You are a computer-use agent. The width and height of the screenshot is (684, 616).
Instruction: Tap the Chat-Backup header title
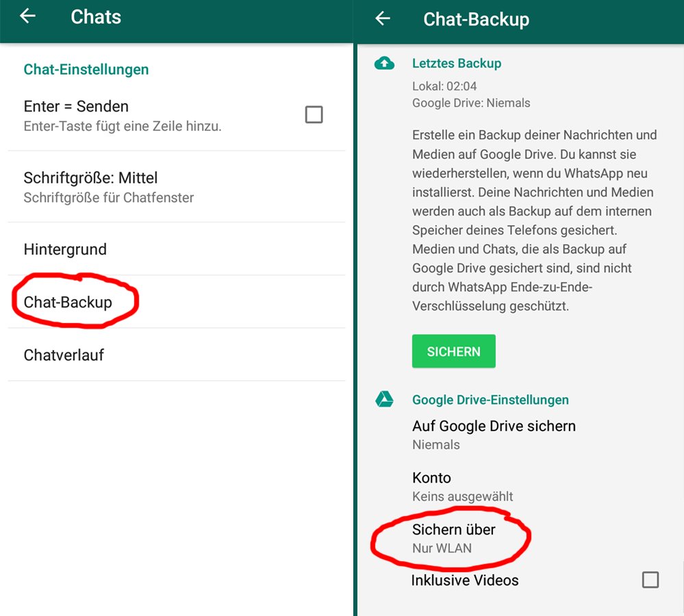(x=477, y=20)
